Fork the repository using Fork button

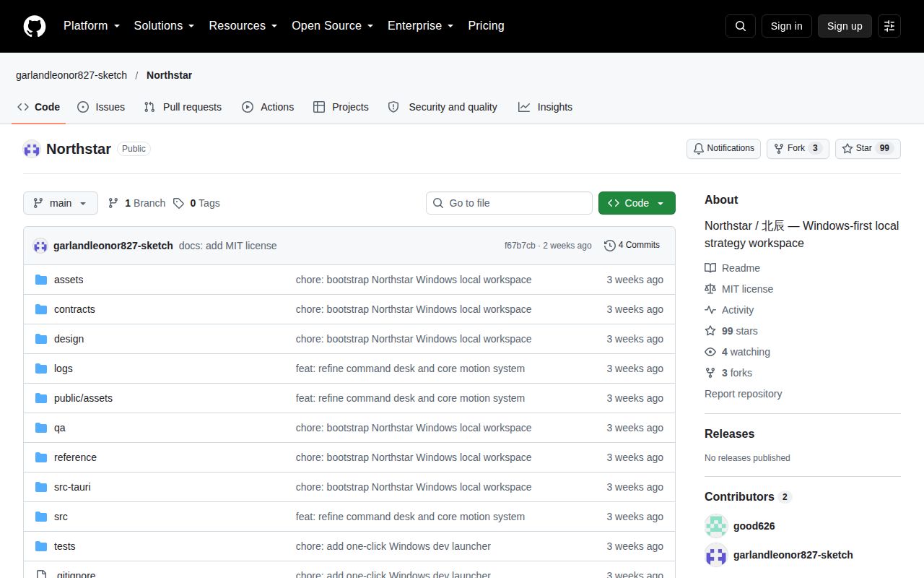[x=798, y=148]
